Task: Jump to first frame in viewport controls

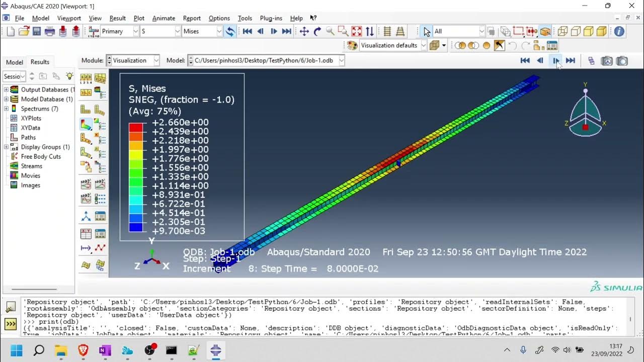Action: click(525, 61)
